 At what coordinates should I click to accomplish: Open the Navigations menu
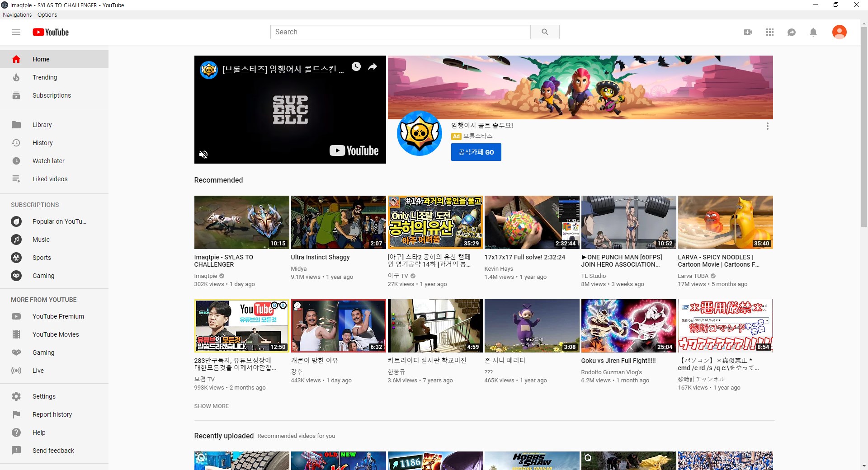(17, 15)
